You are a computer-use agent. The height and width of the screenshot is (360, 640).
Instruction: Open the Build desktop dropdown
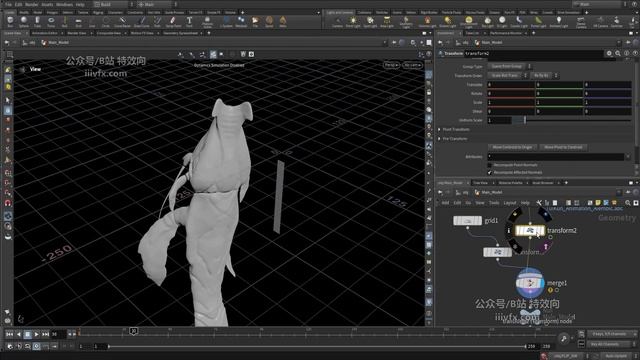pyautogui.click(x=115, y=4)
